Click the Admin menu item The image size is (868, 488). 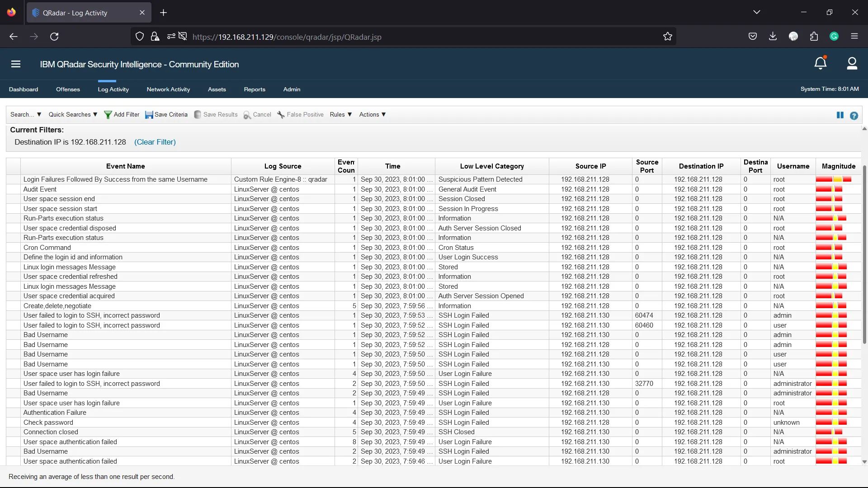click(x=292, y=89)
